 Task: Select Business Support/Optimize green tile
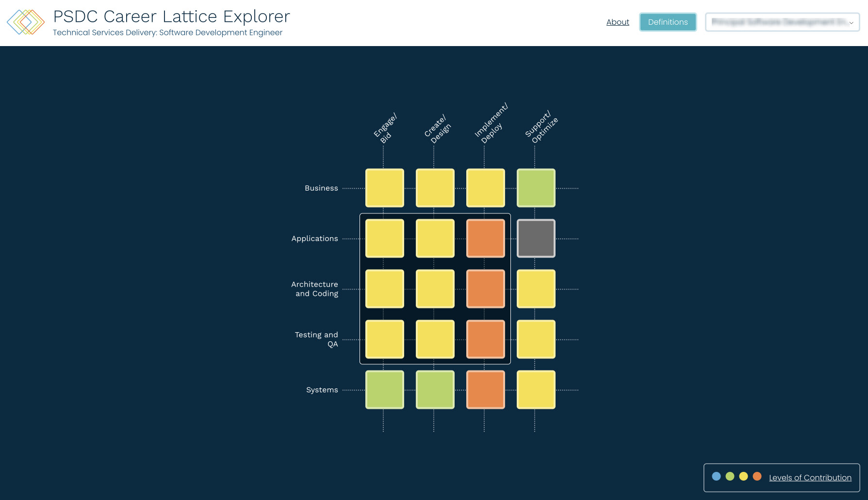click(536, 188)
